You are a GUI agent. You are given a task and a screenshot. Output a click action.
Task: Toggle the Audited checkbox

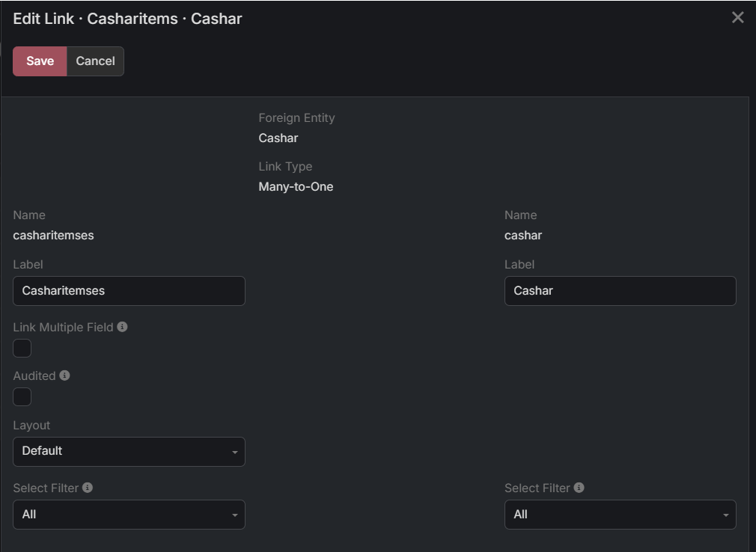click(22, 397)
